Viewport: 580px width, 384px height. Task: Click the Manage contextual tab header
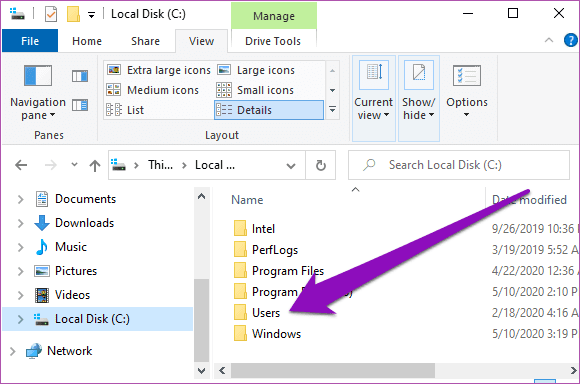pos(274,16)
